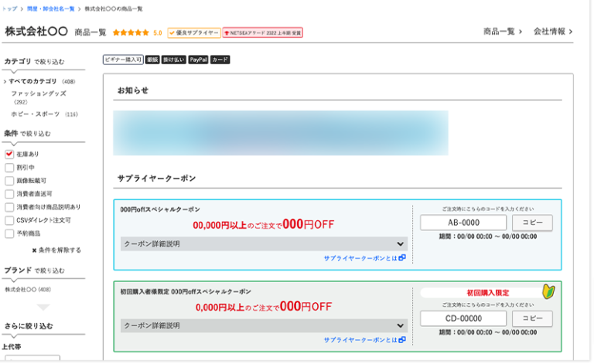Click the green beginner mark icon
The height and width of the screenshot is (364, 594).
point(548,292)
